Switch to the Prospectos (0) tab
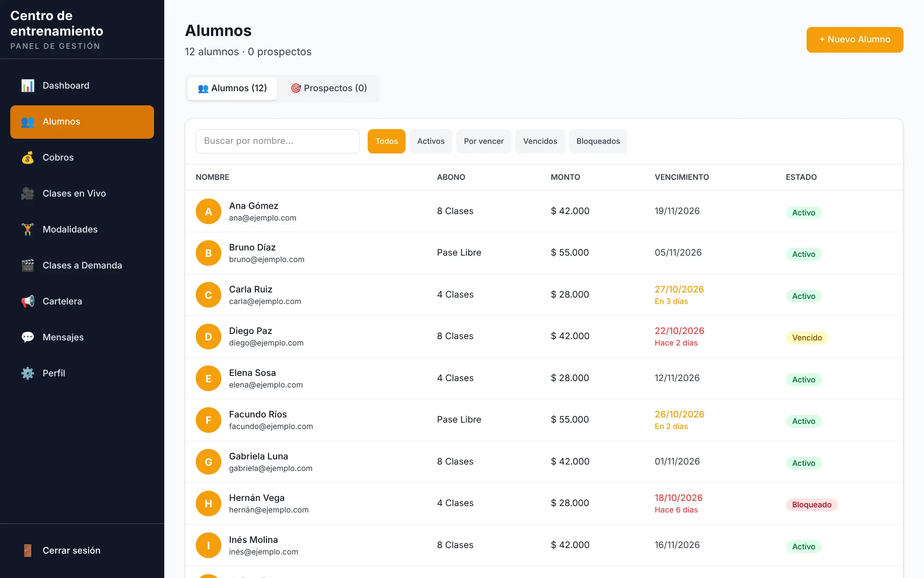This screenshot has width=924, height=578. (329, 88)
